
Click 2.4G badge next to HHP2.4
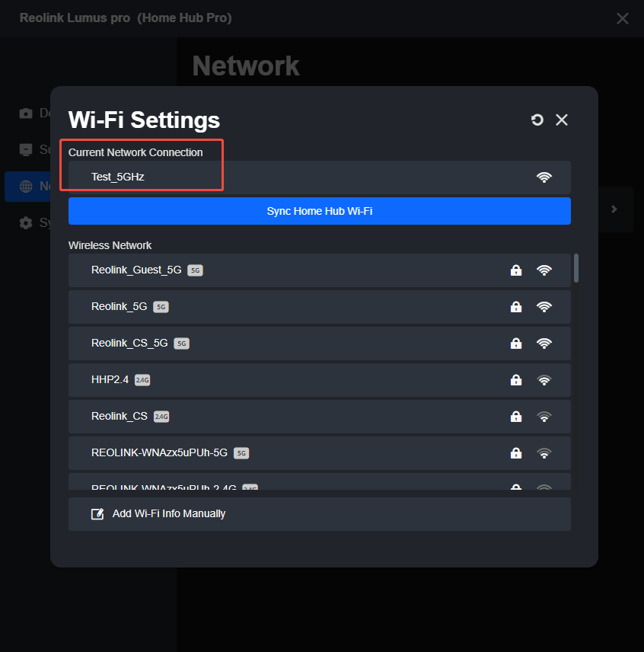142,380
